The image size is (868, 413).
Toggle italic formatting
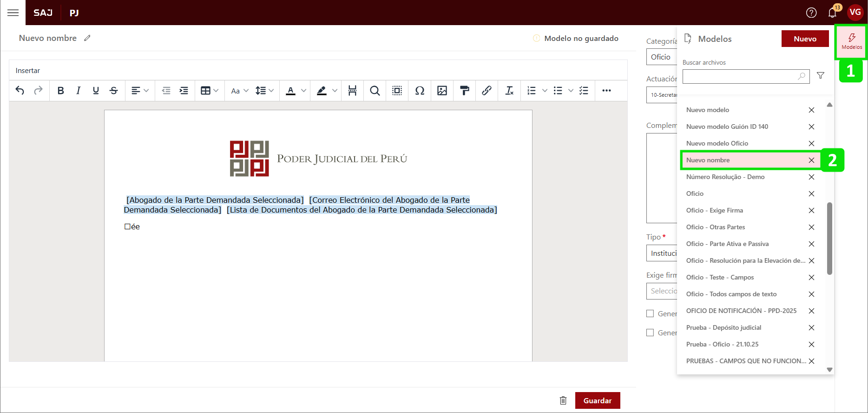pyautogui.click(x=78, y=91)
